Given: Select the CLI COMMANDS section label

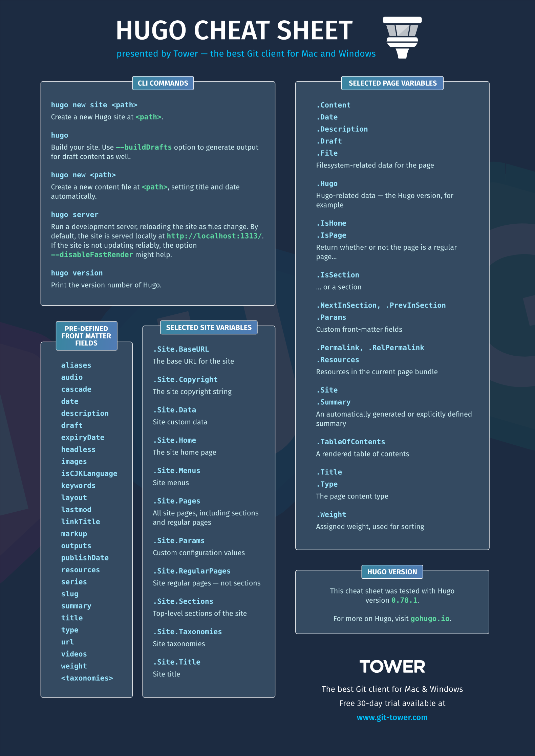Looking at the screenshot, I should click(x=163, y=83).
